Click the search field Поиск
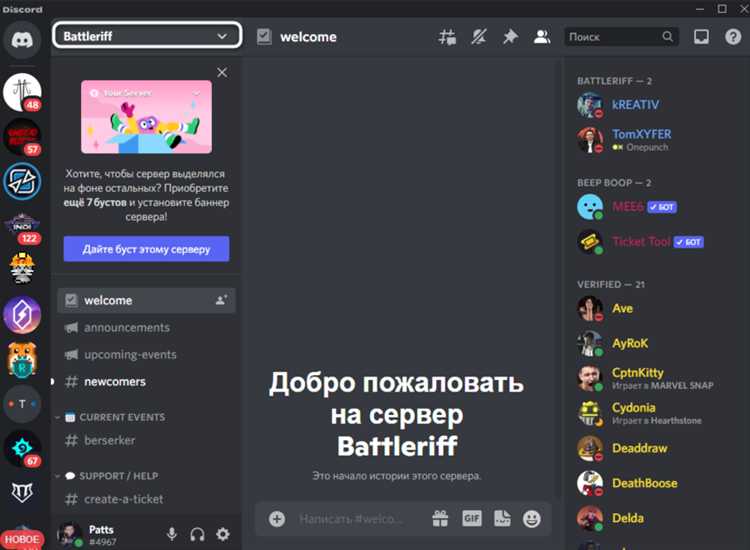 point(621,37)
